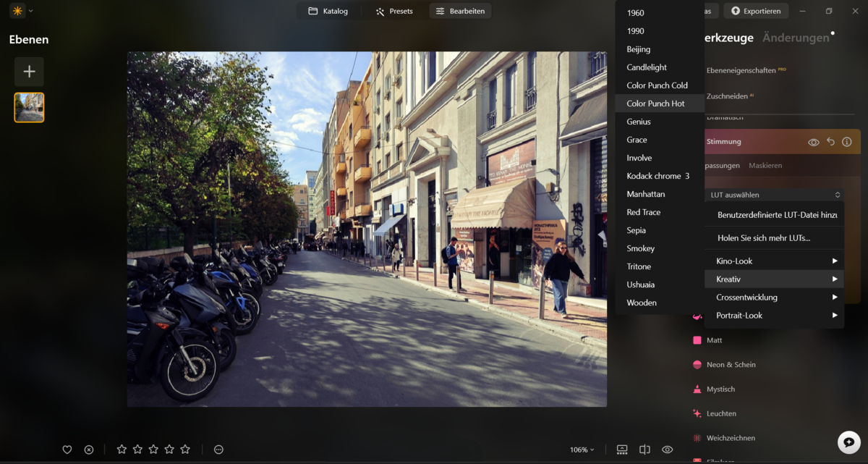
Task: Choose Sepia from the LUT list
Action: pos(636,229)
